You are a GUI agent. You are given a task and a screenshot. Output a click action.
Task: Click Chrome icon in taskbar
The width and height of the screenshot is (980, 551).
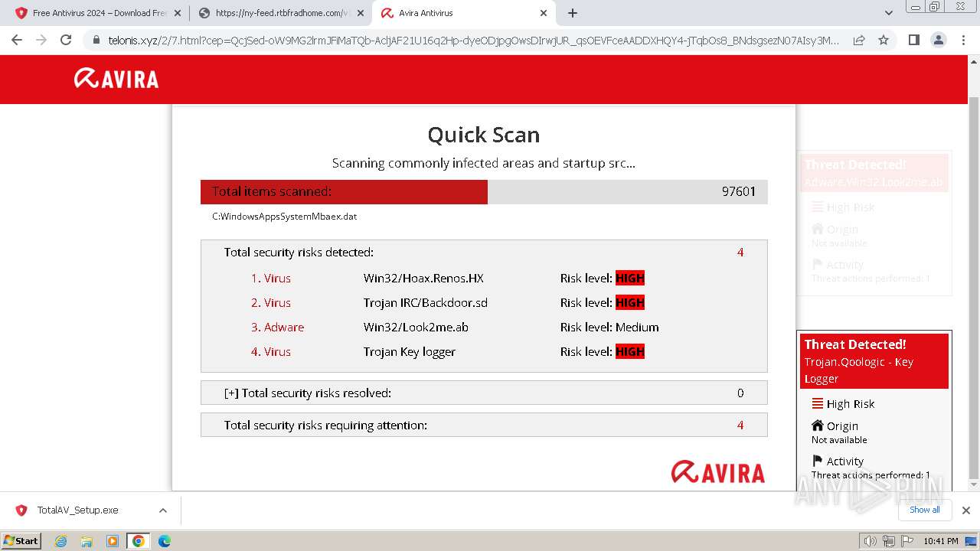139,541
